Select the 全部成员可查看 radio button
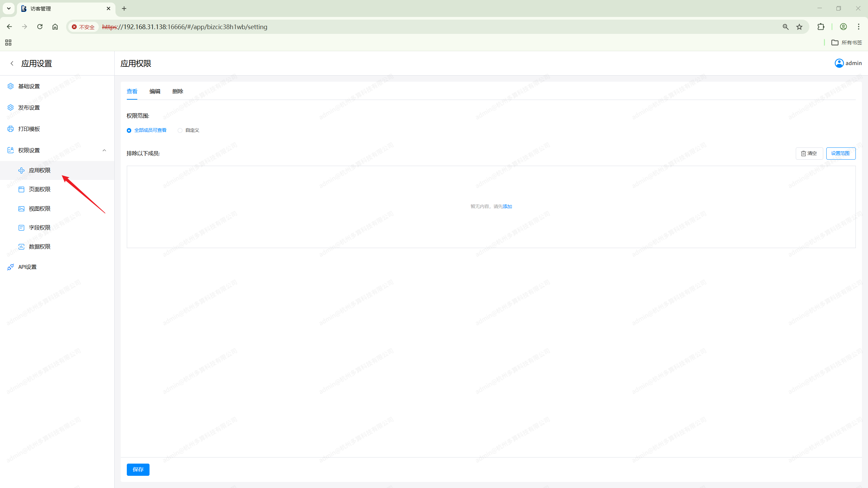 pyautogui.click(x=129, y=130)
